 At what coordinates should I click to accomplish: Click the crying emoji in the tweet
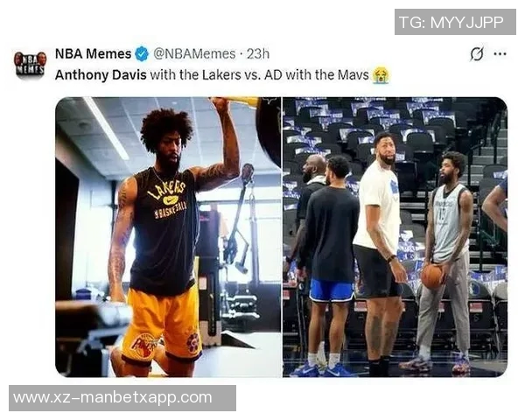(381, 75)
